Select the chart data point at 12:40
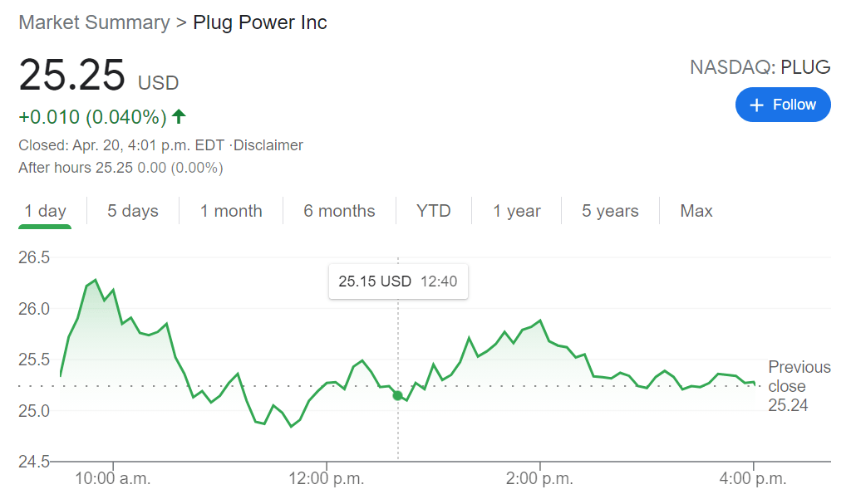851x504 pixels. (398, 395)
